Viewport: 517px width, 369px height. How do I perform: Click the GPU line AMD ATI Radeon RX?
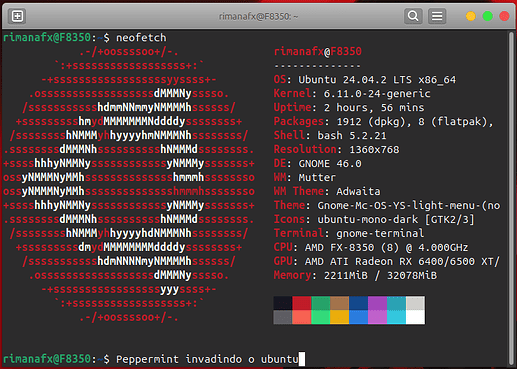pyautogui.click(x=387, y=262)
